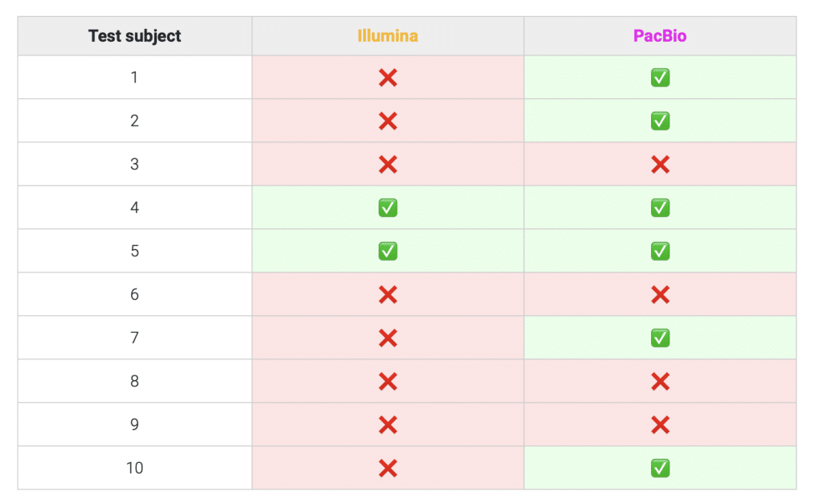Click the green checkmark for PacBio subject 1
The width and height of the screenshot is (823, 504).
tap(660, 78)
